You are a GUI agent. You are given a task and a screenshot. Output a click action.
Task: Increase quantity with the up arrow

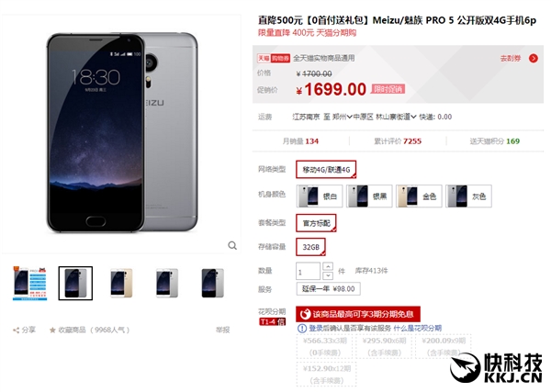[328, 266]
